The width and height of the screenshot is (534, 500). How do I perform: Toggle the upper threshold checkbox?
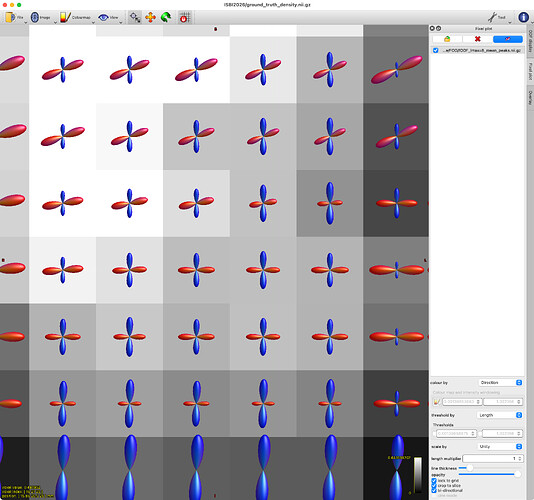pyautogui.click(x=480, y=434)
